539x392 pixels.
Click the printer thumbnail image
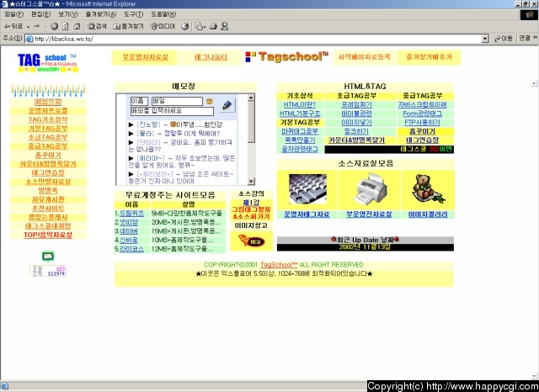pos(371,188)
